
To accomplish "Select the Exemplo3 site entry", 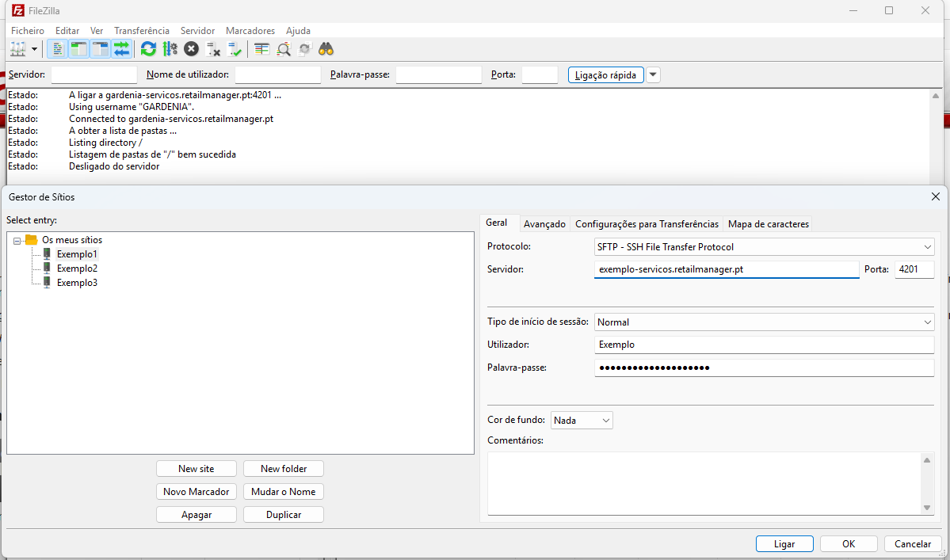I will (x=77, y=283).
